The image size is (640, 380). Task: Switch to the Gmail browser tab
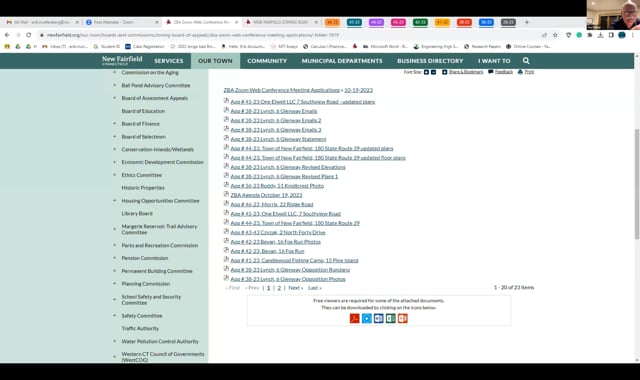[x=42, y=22]
